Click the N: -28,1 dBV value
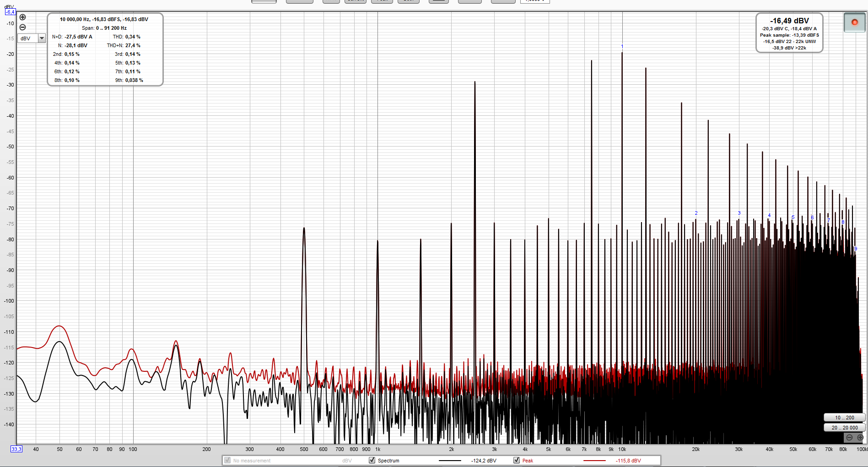The image size is (868, 467). pyautogui.click(x=76, y=45)
